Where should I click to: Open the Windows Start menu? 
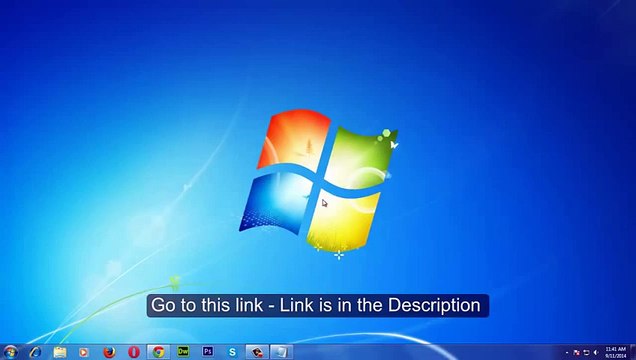[x=11, y=352]
